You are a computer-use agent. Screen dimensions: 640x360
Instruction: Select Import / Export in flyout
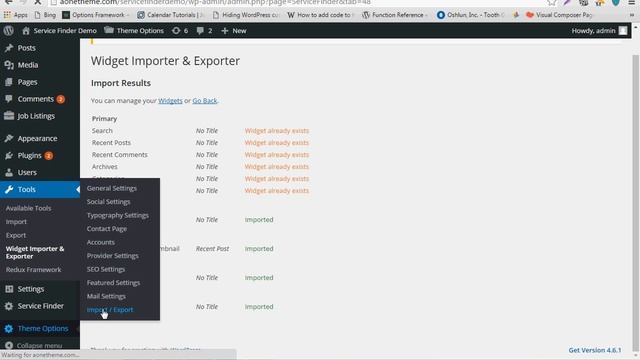110,309
